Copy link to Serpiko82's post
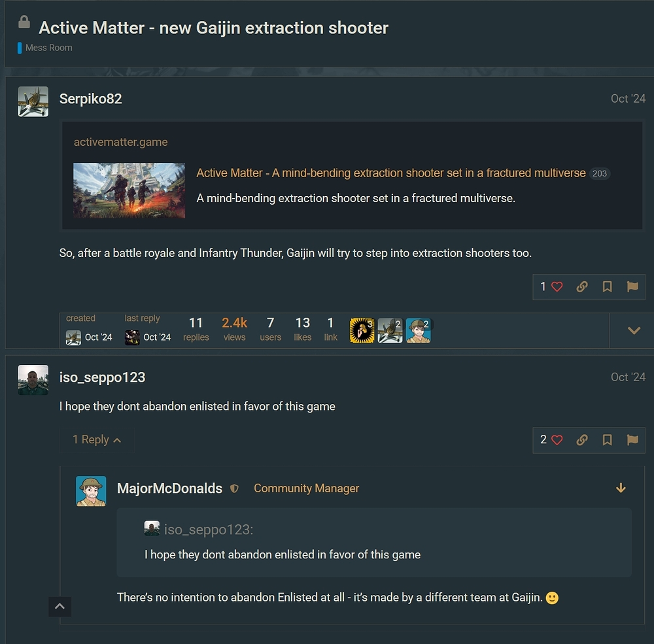Image resolution: width=654 pixels, height=644 pixels. coord(582,287)
